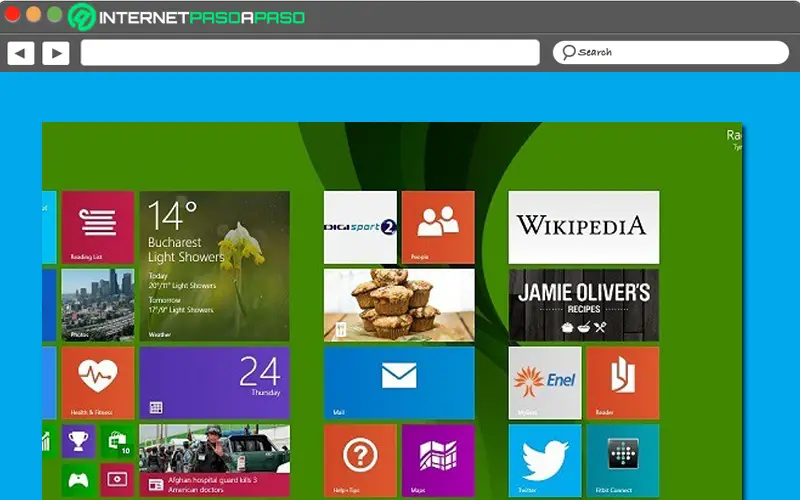The image size is (800, 500).
Task: Launch the Help+Tips tile
Action: [x=360, y=461]
